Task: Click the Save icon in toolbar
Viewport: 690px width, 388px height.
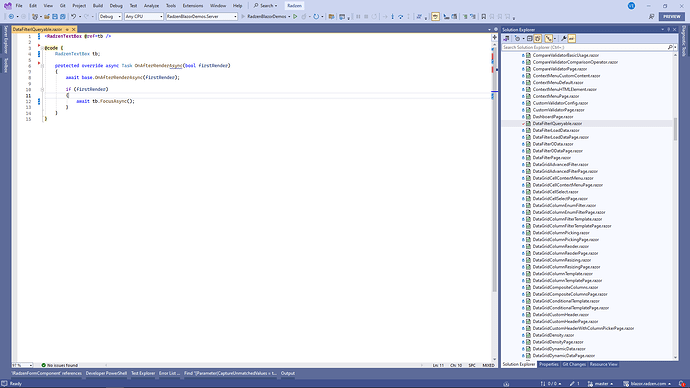Action: pos(55,16)
